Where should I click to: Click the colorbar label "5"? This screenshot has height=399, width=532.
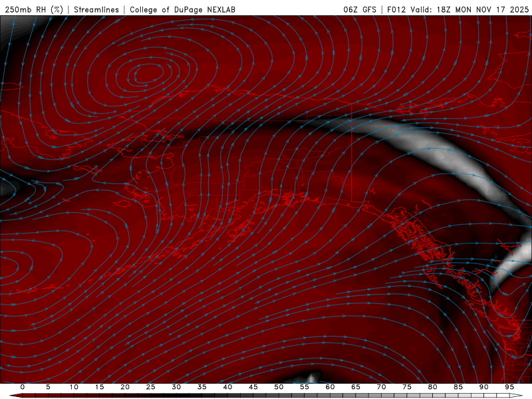click(x=48, y=387)
